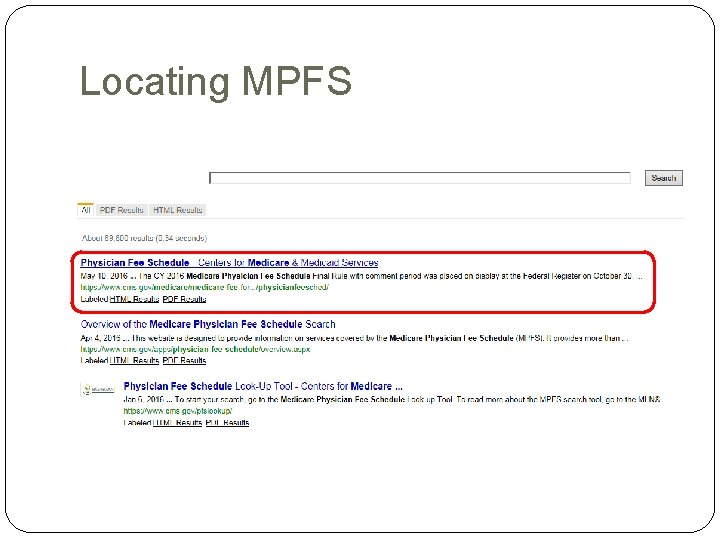Switch to the HTML Results tab
The height and width of the screenshot is (540, 720).
(177, 210)
